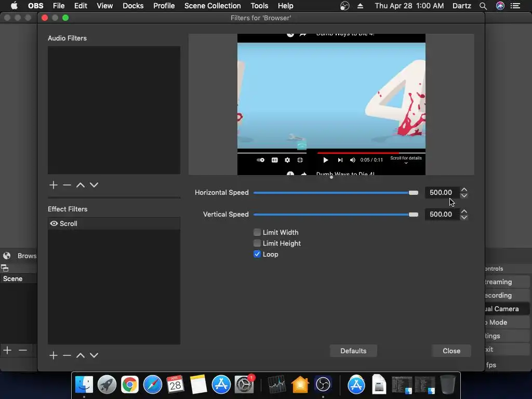Screen dimensions: 532x399
Task: Open Notes from the Dock
Action: coord(198,385)
